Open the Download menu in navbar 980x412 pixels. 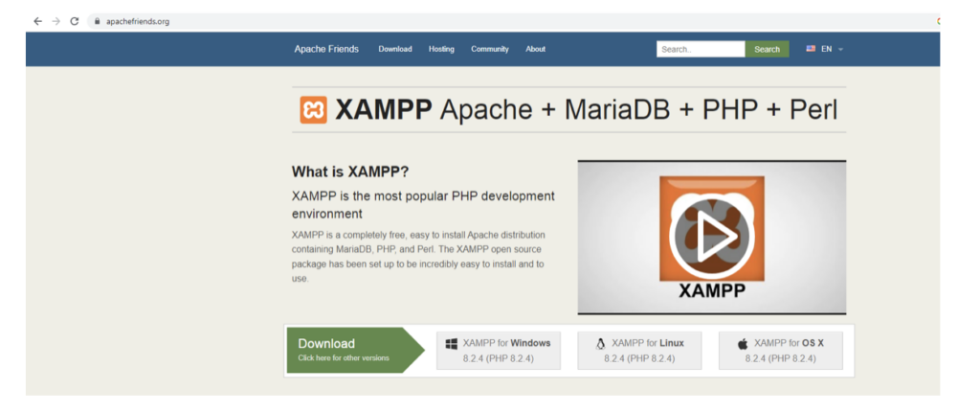394,49
